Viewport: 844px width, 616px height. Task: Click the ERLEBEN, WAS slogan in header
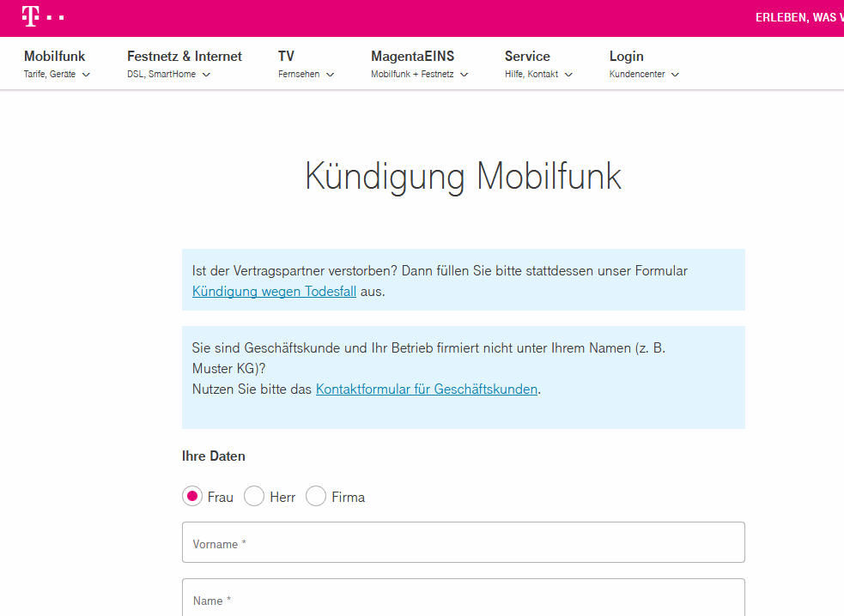(x=799, y=18)
